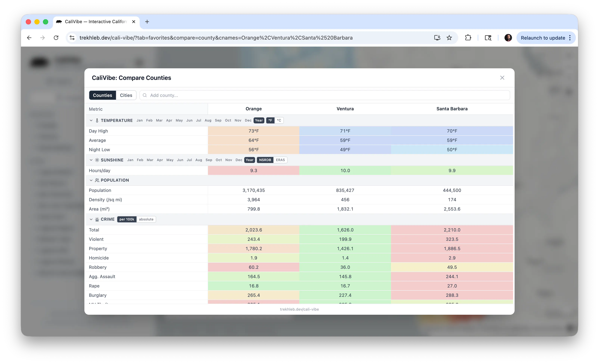Switch temperature units to °C

[x=279, y=120]
